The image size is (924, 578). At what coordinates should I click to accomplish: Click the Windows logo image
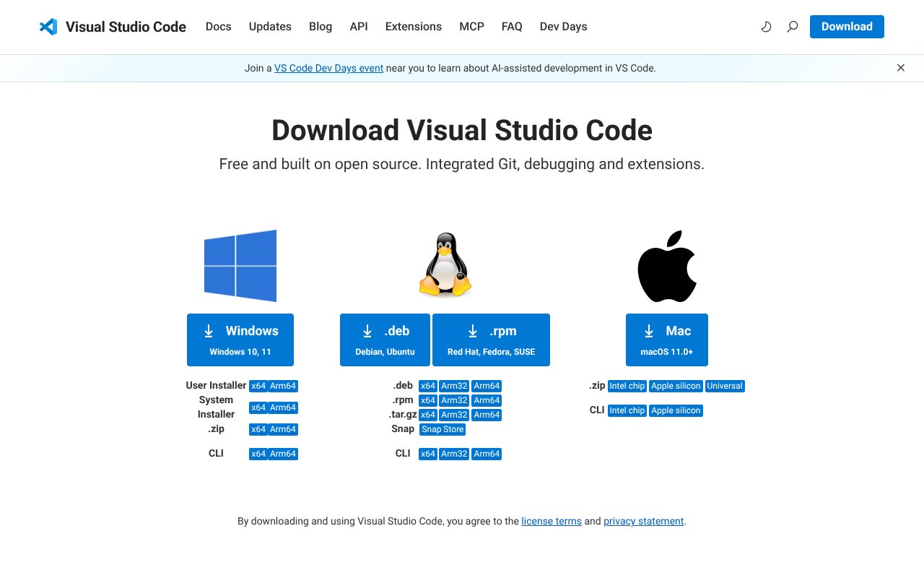(x=240, y=266)
